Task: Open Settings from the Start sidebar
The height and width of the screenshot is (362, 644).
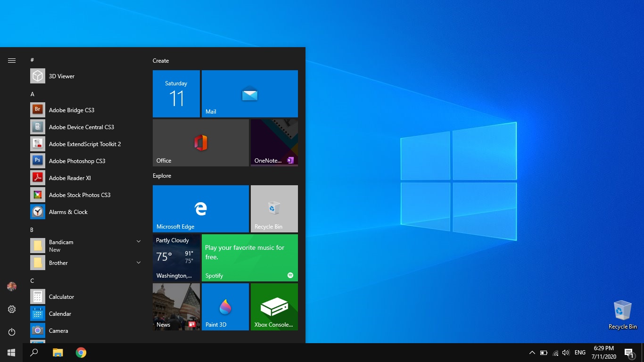Action: click(x=11, y=309)
